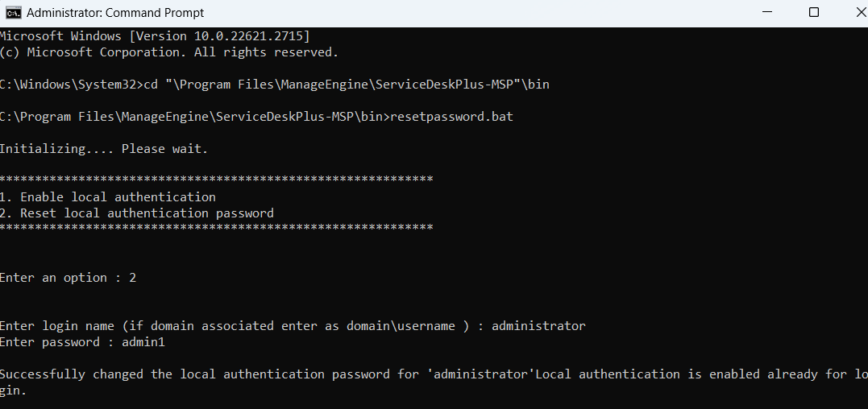Click the entered login name "administrator"
This screenshot has width=868, height=409.
coord(538,326)
